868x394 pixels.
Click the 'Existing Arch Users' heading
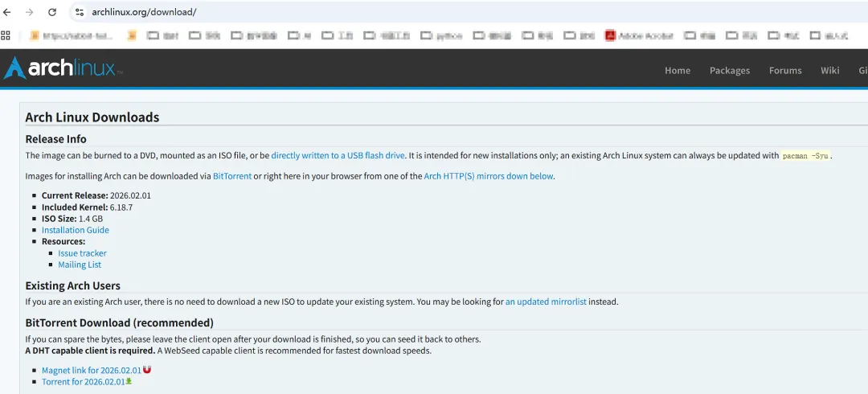click(x=72, y=286)
